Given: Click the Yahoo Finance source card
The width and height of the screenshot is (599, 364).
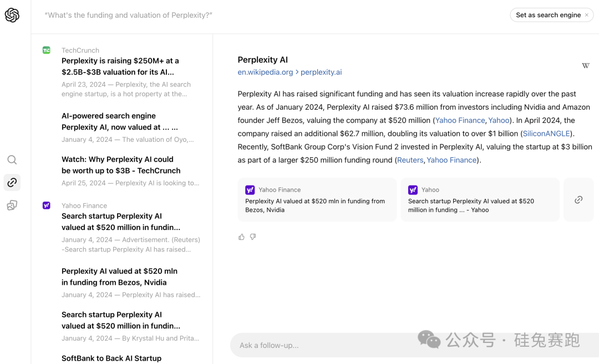Looking at the screenshot, I should click(317, 200).
